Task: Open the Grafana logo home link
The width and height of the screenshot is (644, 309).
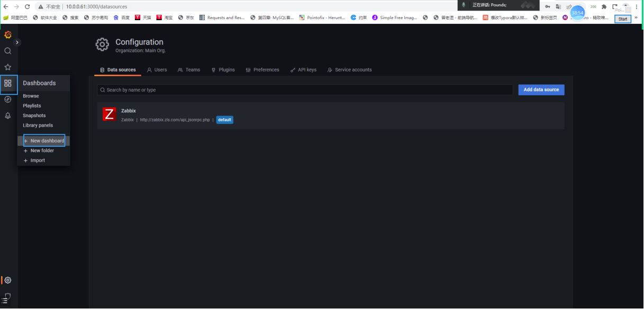Action: pyautogui.click(x=8, y=35)
